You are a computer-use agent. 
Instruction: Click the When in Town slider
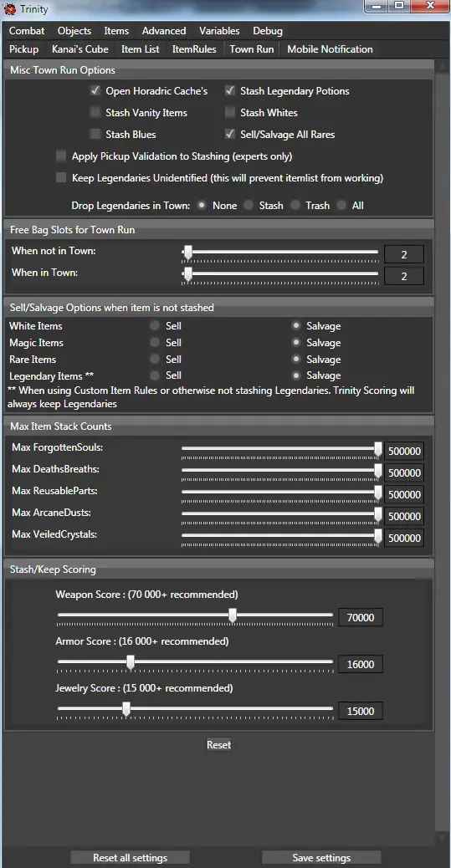tap(279, 274)
